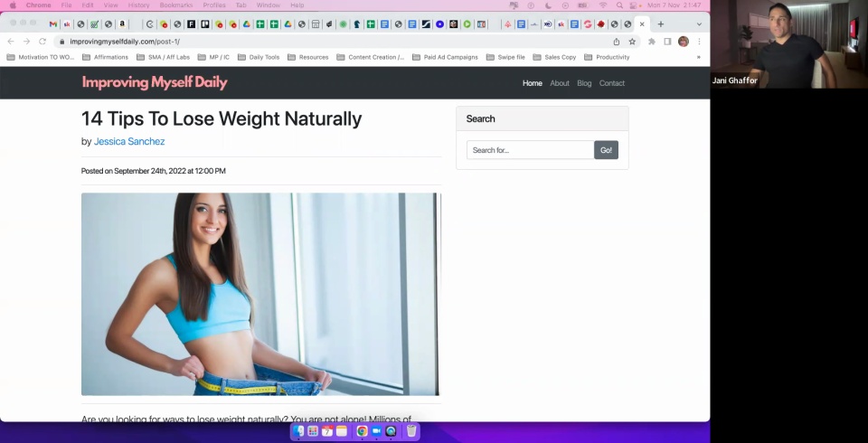Go back with the browser back arrow
This screenshot has height=443, width=868.
click(x=11, y=42)
